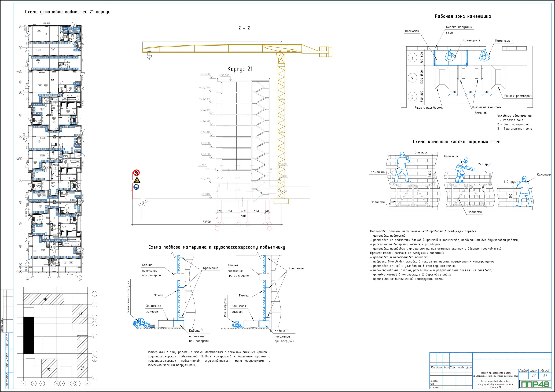This screenshot has height=392, width=555.
Task: Click the hatched building number 20
Action: (44, 299)
